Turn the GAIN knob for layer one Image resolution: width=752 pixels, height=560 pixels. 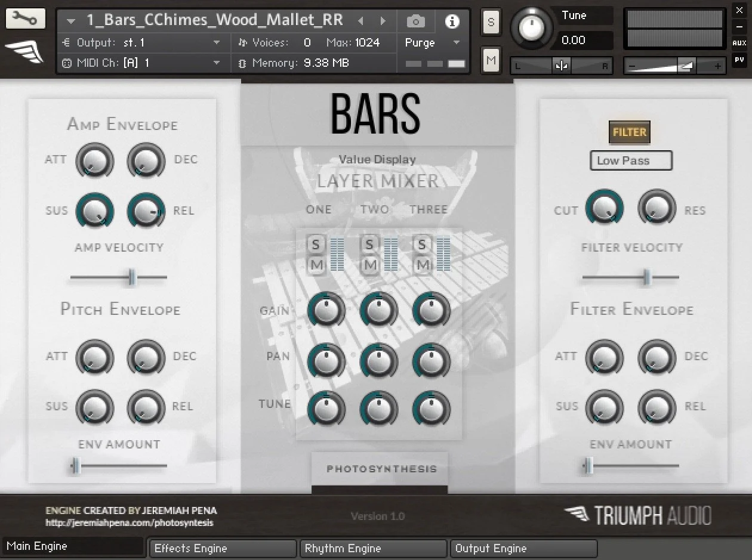click(325, 310)
